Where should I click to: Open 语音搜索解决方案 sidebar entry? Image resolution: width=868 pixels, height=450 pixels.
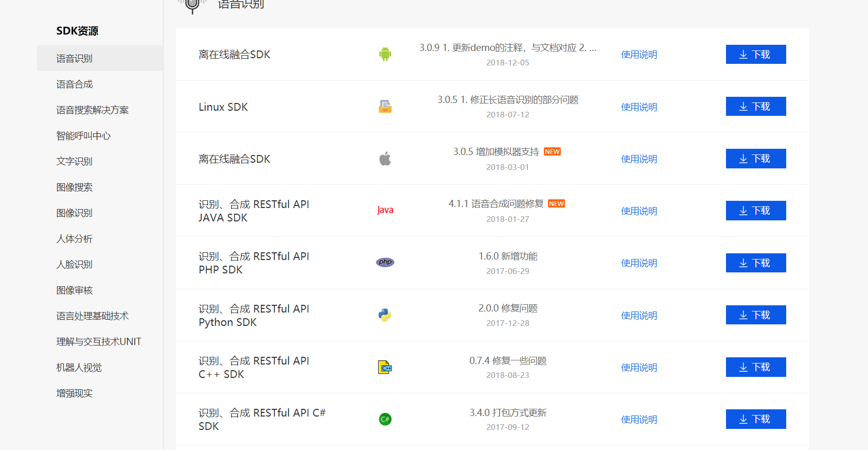coord(93,110)
